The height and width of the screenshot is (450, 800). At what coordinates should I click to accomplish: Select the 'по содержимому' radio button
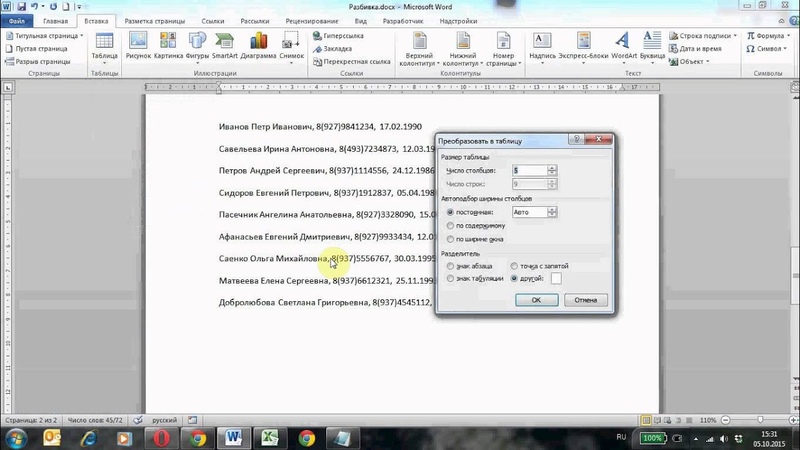[450, 226]
